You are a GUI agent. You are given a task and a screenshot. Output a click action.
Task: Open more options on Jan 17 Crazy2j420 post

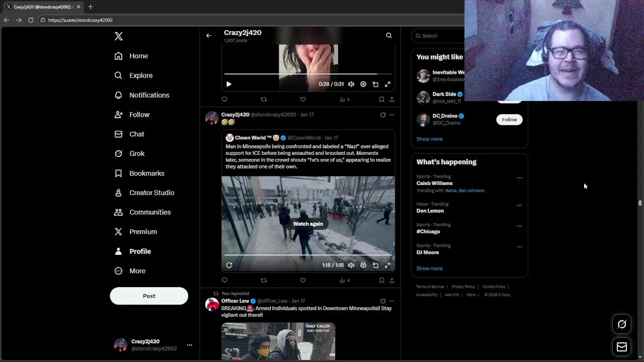click(392, 115)
